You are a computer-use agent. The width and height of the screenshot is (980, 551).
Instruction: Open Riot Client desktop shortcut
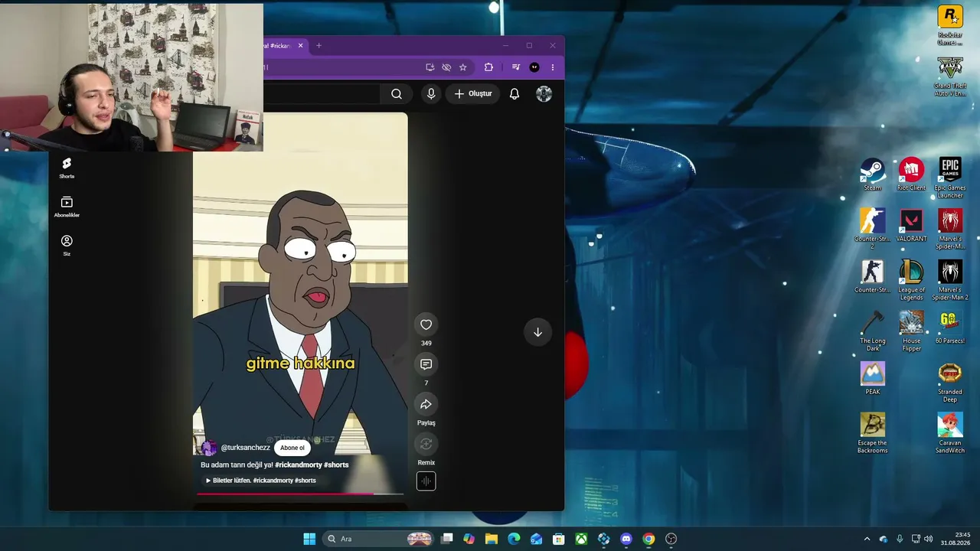[911, 174]
